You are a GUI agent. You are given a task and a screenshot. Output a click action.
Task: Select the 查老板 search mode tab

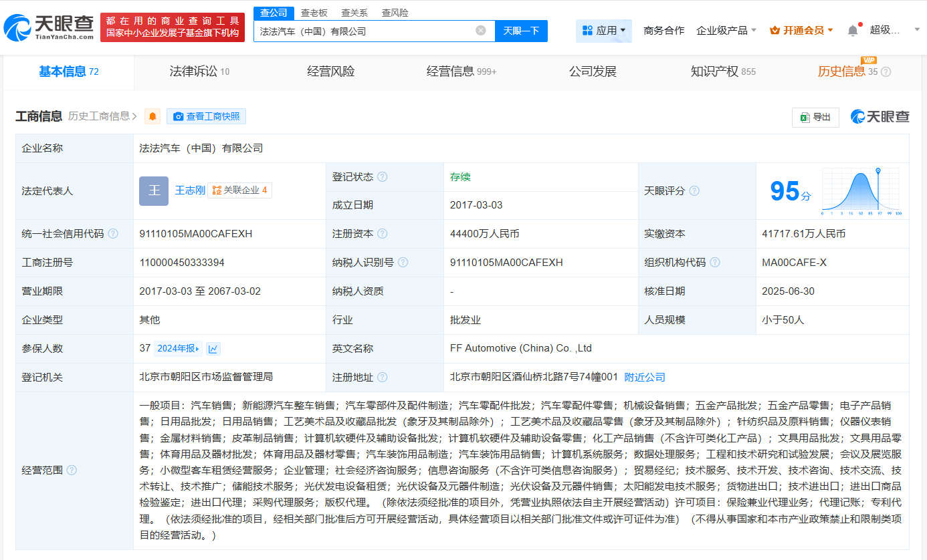point(314,13)
